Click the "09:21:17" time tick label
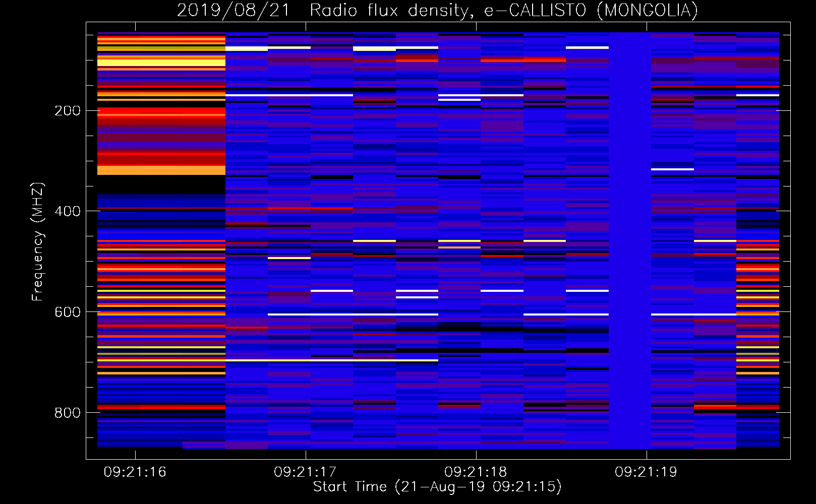The width and height of the screenshot is (816, 504). [305, 472]
